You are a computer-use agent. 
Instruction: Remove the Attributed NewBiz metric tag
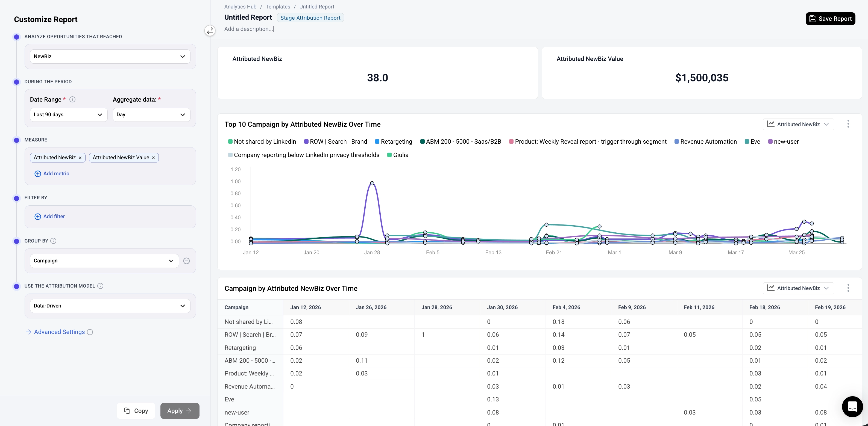pyautogui.click(x=80, y=158)
